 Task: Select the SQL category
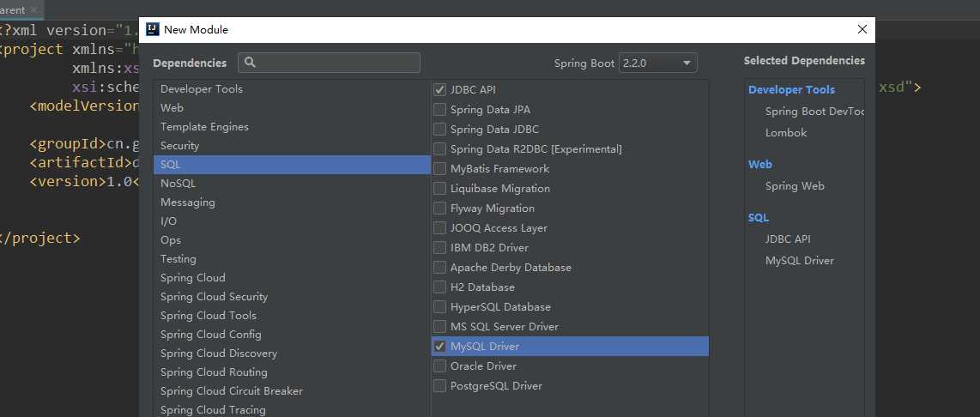[292, 165]
